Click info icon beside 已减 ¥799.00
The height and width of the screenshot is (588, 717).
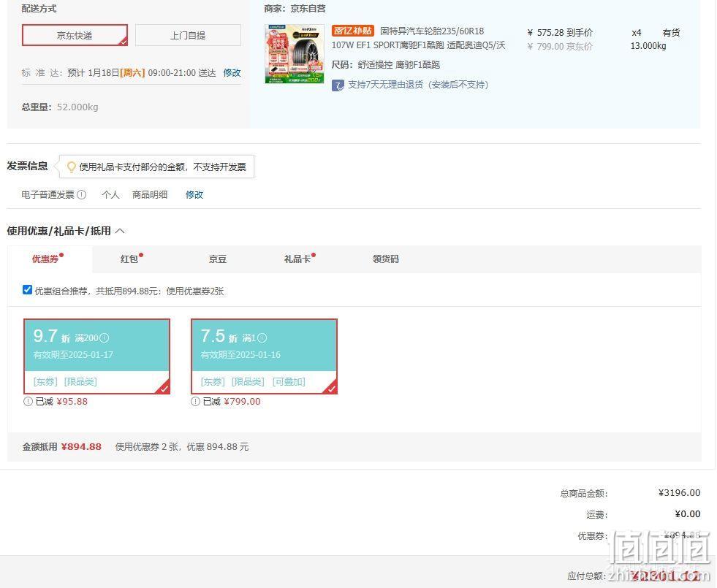[195, 402]
